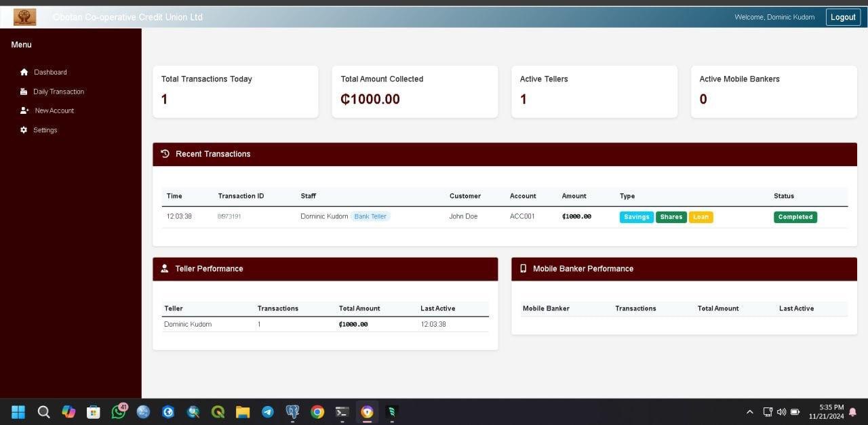Click the Transaction ID column header

(241, 196)
